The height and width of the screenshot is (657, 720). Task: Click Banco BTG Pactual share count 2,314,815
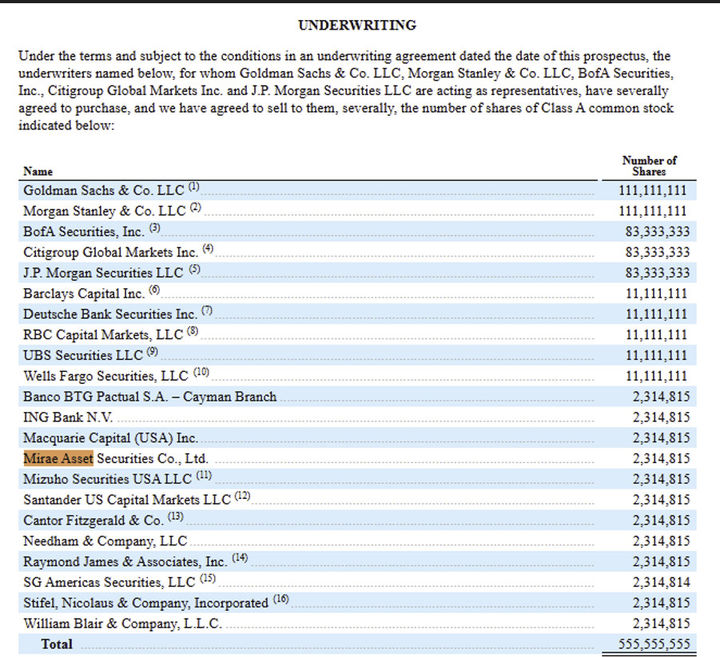(661, 397)
